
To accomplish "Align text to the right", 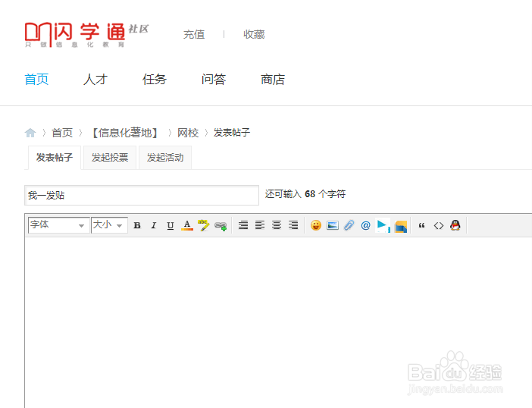I will pos(293,225).
